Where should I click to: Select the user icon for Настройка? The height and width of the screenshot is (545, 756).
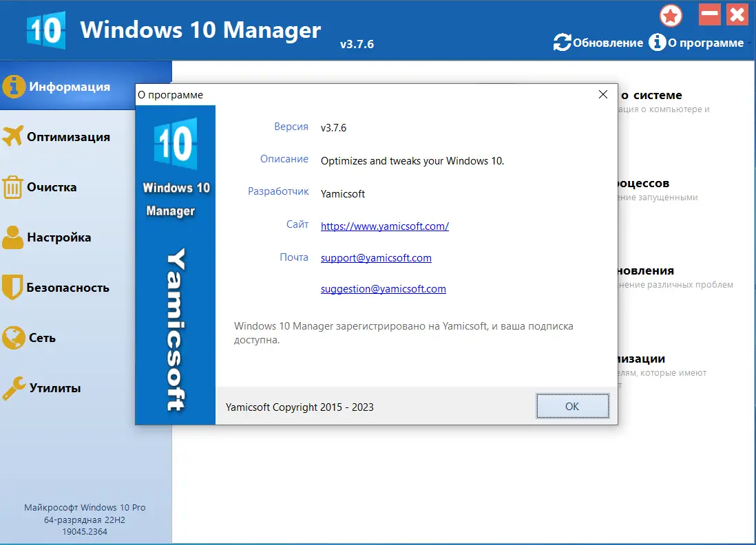click(14, 237)
